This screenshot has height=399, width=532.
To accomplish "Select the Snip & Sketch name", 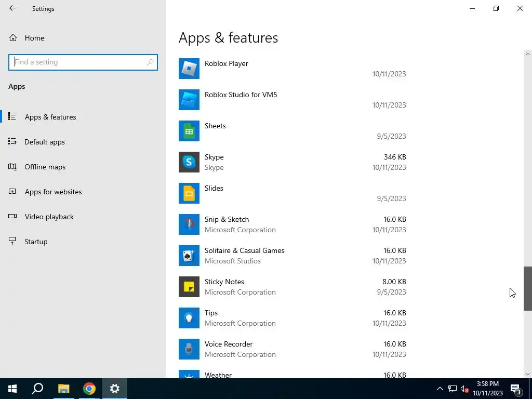I will (227, 220).
